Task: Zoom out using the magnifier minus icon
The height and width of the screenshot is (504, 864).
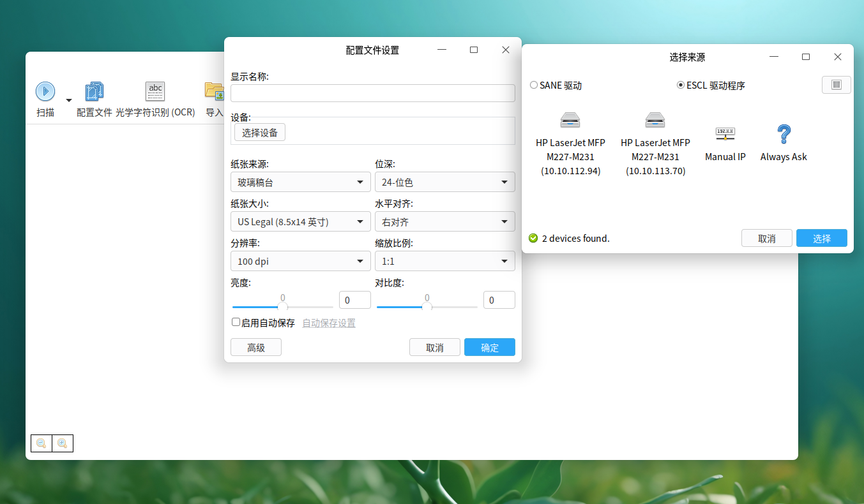Action: [x=42, y=443]
